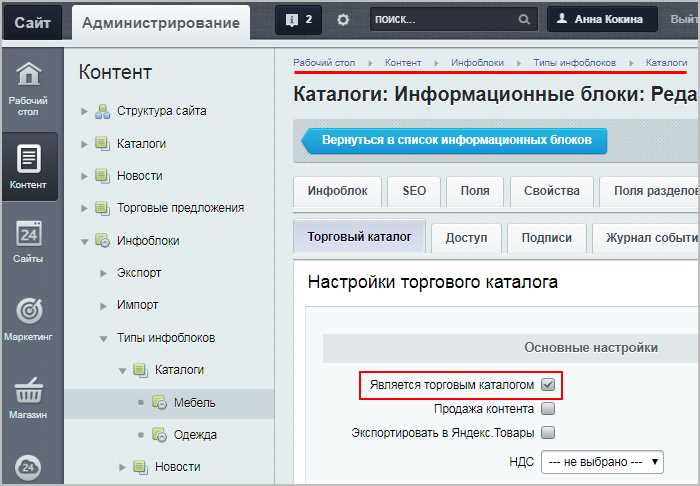Click the Структура сайта tree icon
This screenshot has height=486, width=700.
(102, 111)
